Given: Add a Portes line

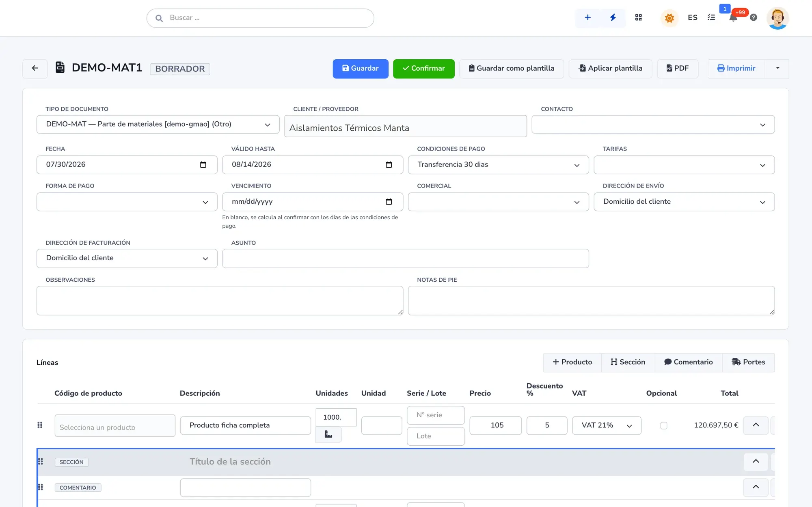Looking at the screenshot, I should pos(748,362).
